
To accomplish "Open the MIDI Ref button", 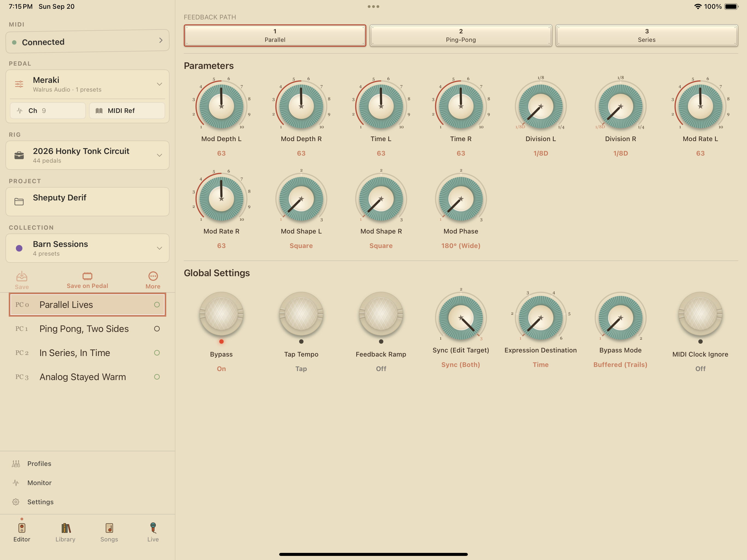I will tap(127, 110).
